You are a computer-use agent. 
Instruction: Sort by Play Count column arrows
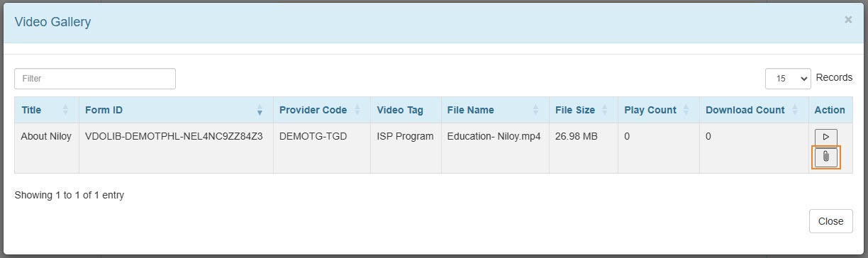click(x=686, y=110)
